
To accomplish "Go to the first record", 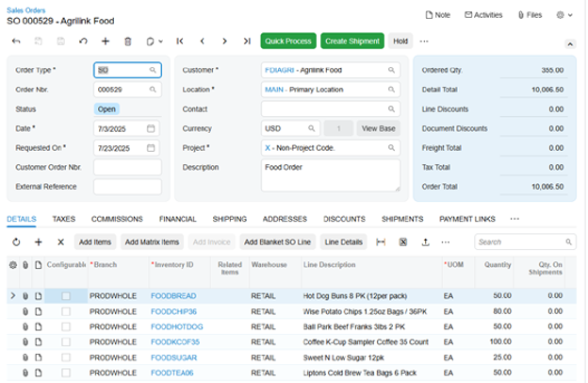I will click(180, 42).
